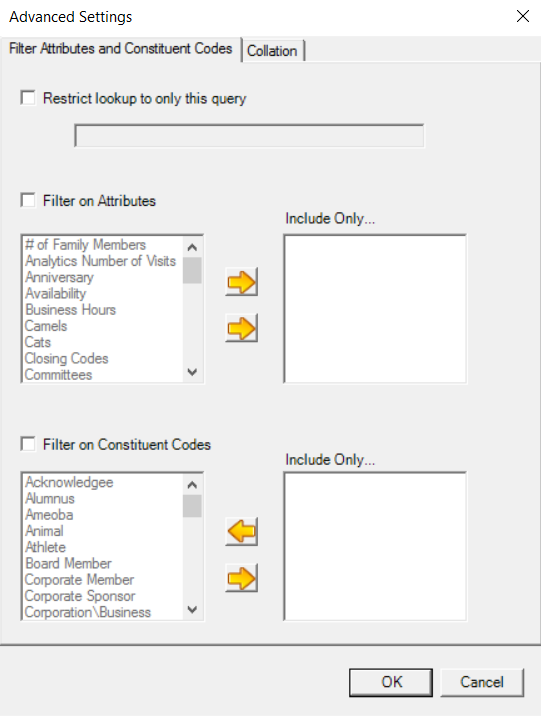The image size is (541, 716).
Task: Click Constituent Codes list scroll up arrow
Action: coord(192,485)
